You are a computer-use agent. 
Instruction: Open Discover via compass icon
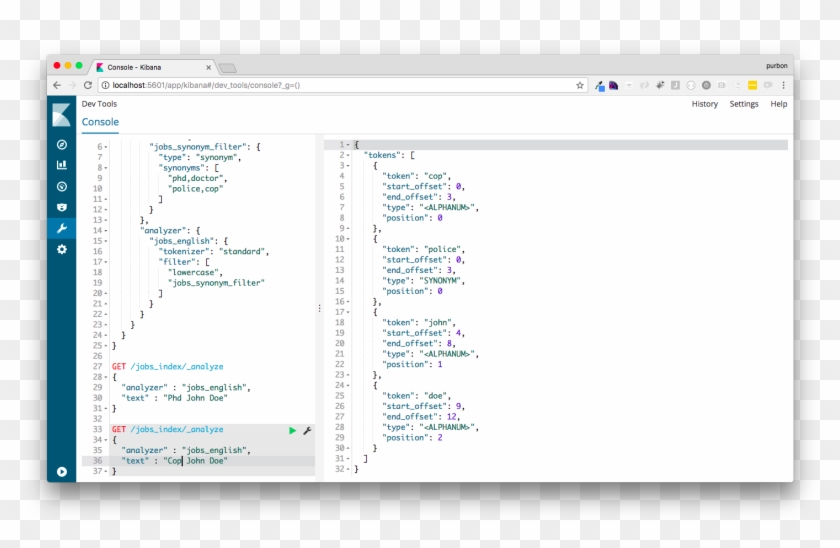pyautogui.click(x=62, y=145)
